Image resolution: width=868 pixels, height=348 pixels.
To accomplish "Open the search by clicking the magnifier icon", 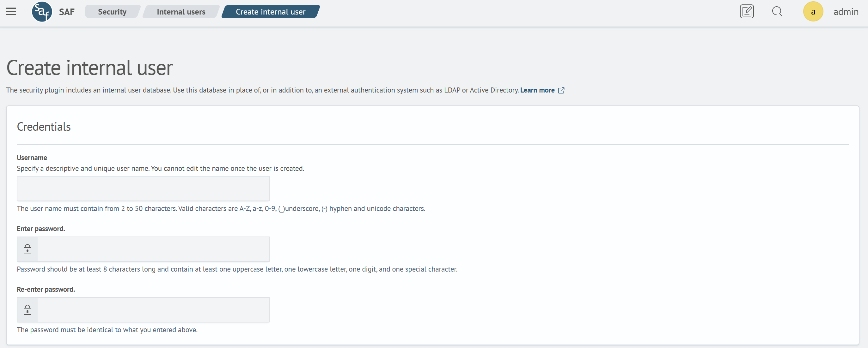I will pyautogui.click(x=777, y=11).
